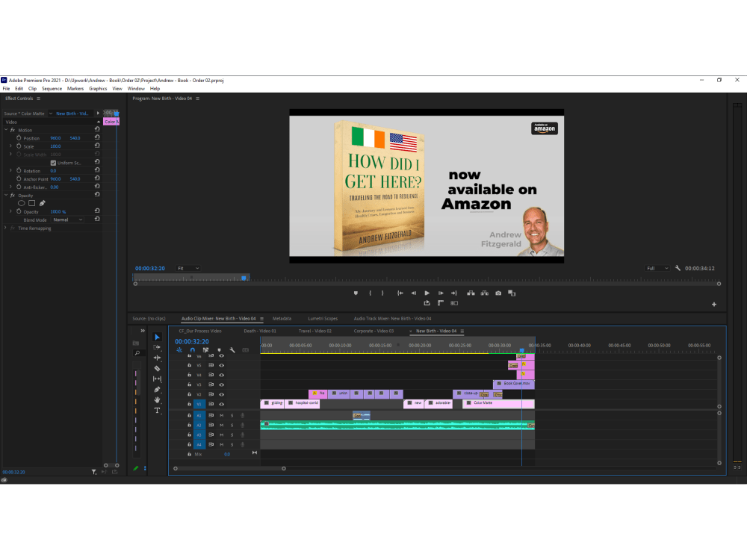Click the Export Frame camera icon
The height and width of the screenshot is (560, 747).
[498, 293]
